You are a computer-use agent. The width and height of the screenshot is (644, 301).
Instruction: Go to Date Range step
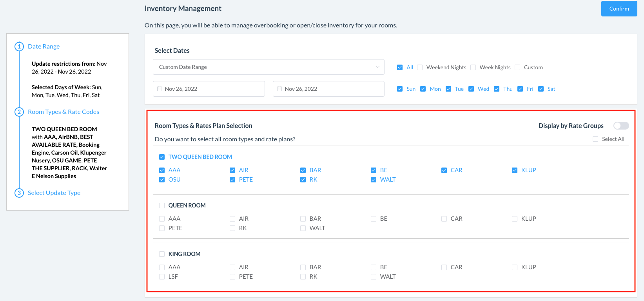pos(44,47)
